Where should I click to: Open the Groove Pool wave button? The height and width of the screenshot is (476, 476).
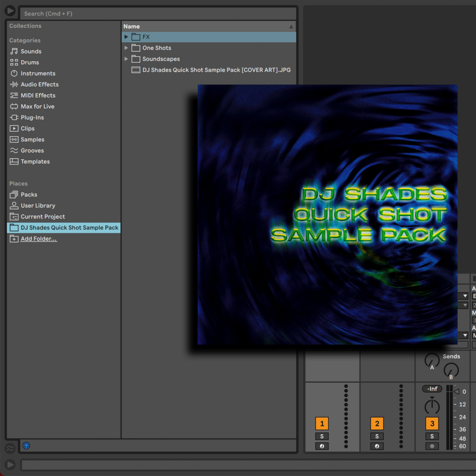pos(10,448)
